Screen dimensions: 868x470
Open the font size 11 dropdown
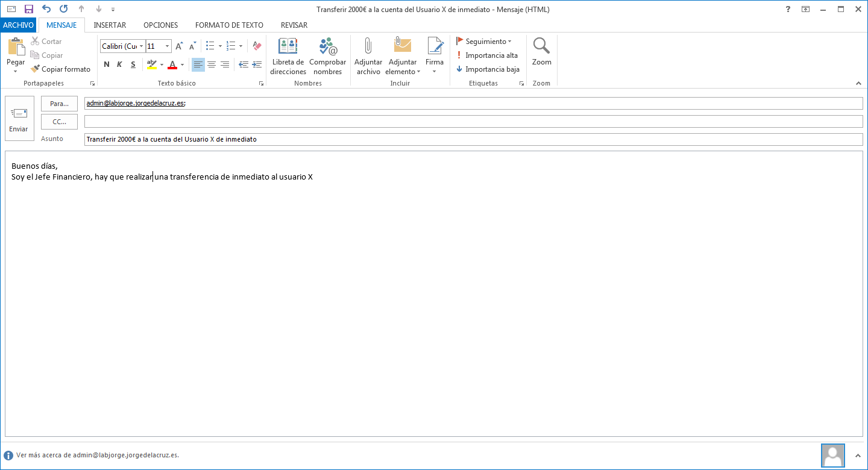tap(167, 46)
